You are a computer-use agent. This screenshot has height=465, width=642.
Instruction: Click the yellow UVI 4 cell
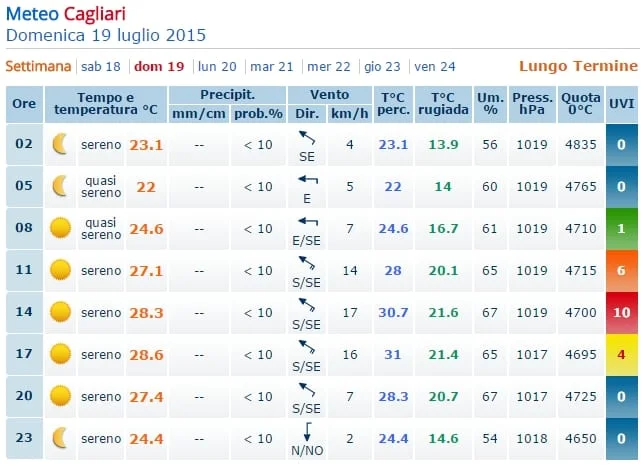[621, 354]
